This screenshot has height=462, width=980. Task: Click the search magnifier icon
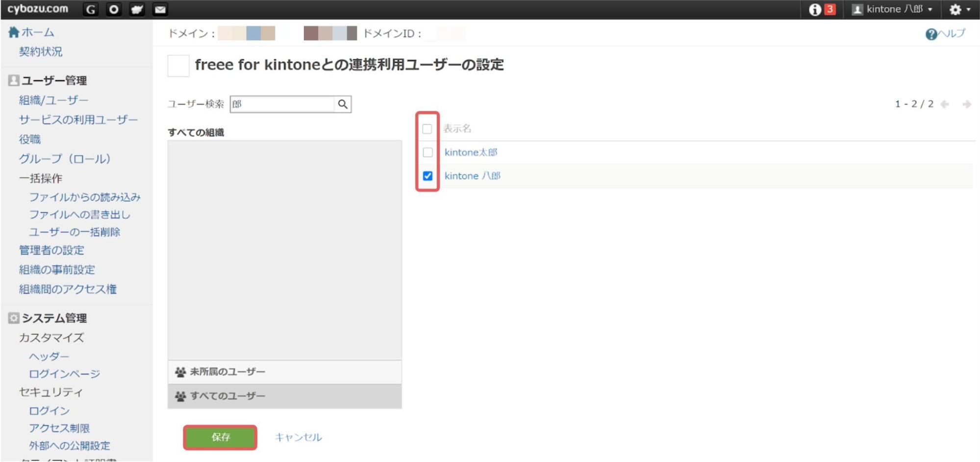[x=343, y=104]
